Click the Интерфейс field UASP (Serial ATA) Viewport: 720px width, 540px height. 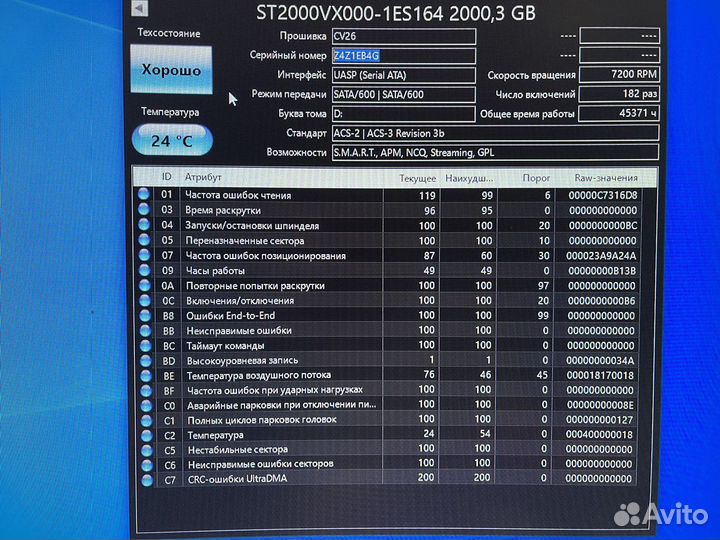click(404, 75)
